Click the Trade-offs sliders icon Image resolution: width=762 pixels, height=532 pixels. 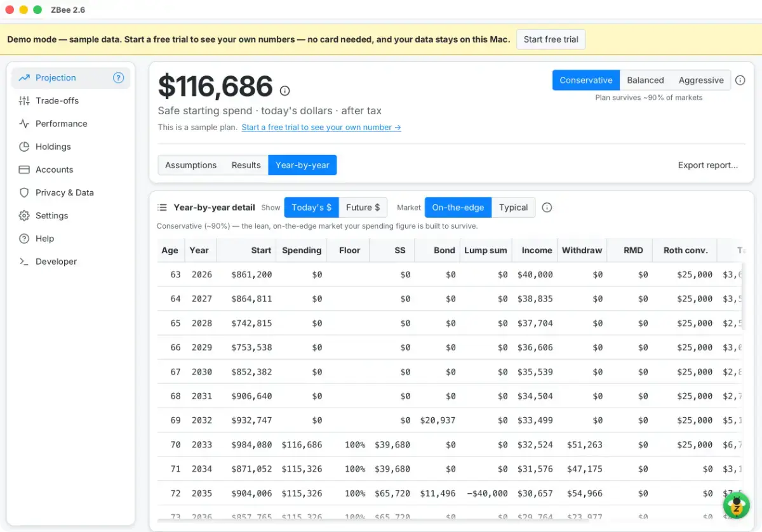(24, 101)
